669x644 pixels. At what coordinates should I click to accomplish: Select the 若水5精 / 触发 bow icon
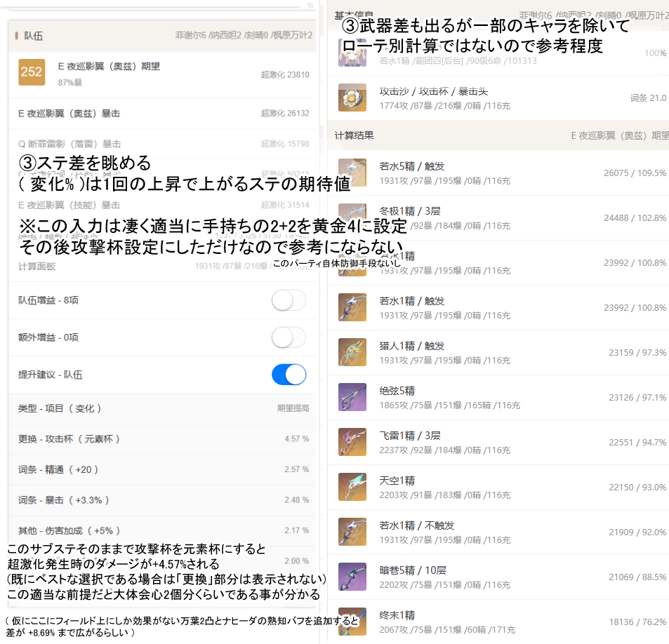click(352, 173)
